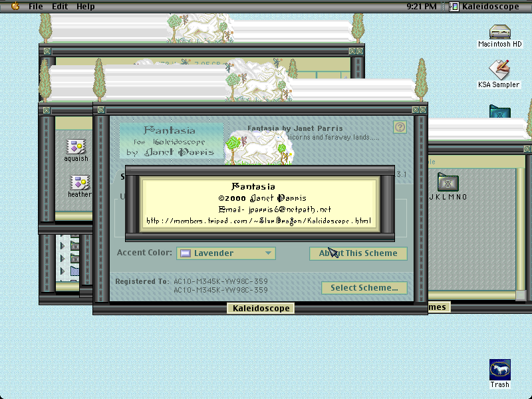The image size is (532, 399).
Task: Expand the triangle beside the upper folder row
Action: tap(63, 245)
